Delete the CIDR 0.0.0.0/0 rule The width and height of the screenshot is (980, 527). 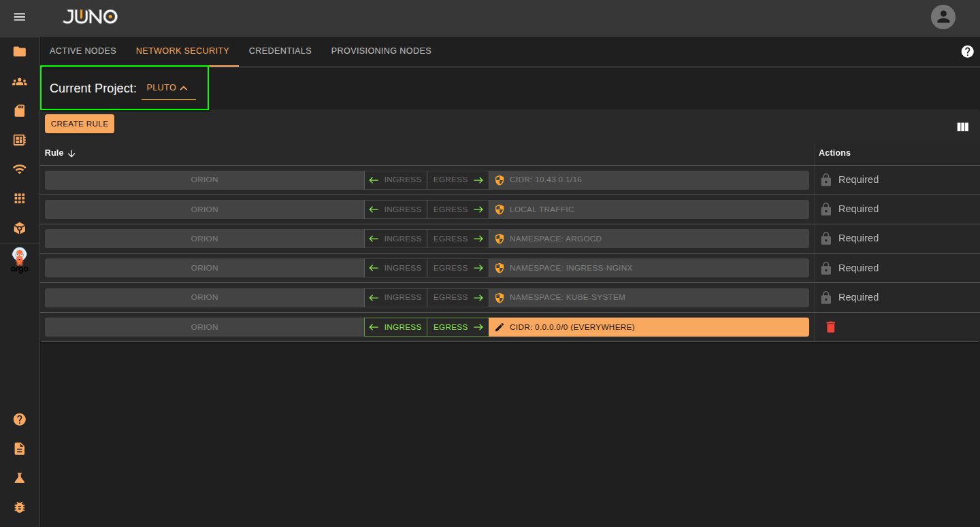(830, 327)
